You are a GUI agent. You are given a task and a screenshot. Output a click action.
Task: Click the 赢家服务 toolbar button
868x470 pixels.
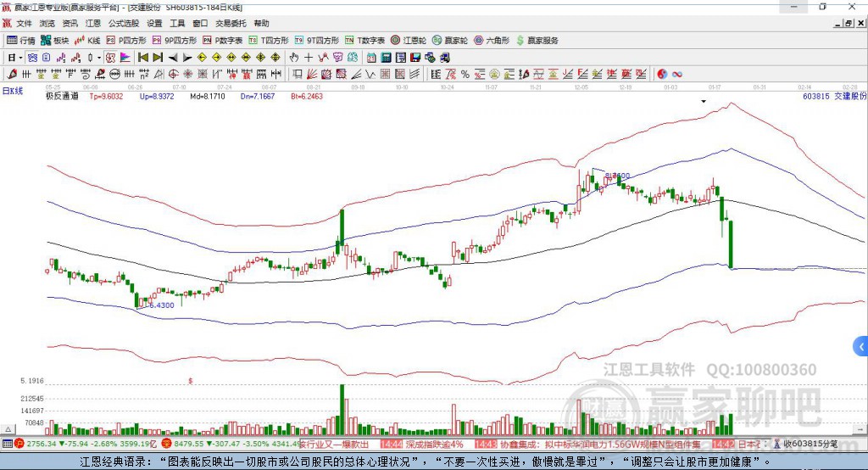point(537,41)
